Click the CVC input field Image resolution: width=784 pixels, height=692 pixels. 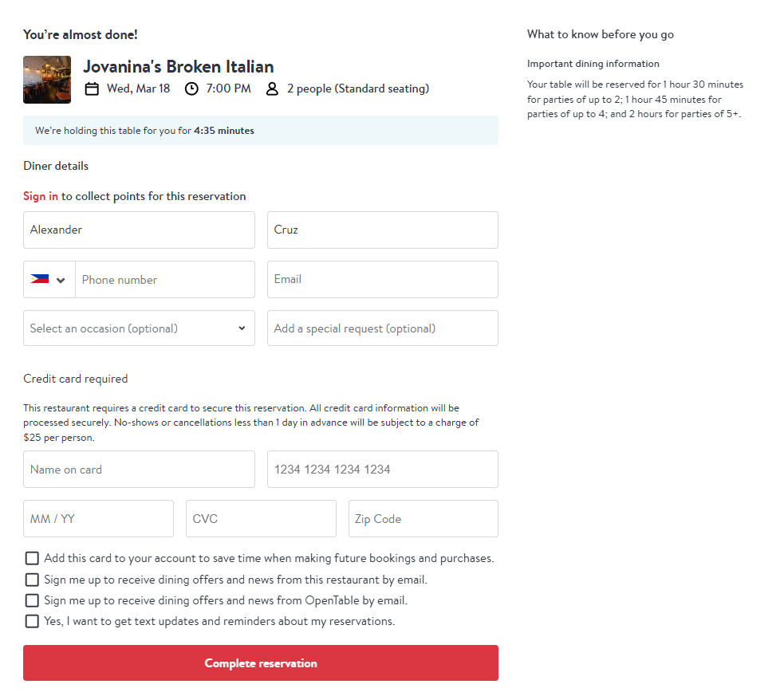261,519
